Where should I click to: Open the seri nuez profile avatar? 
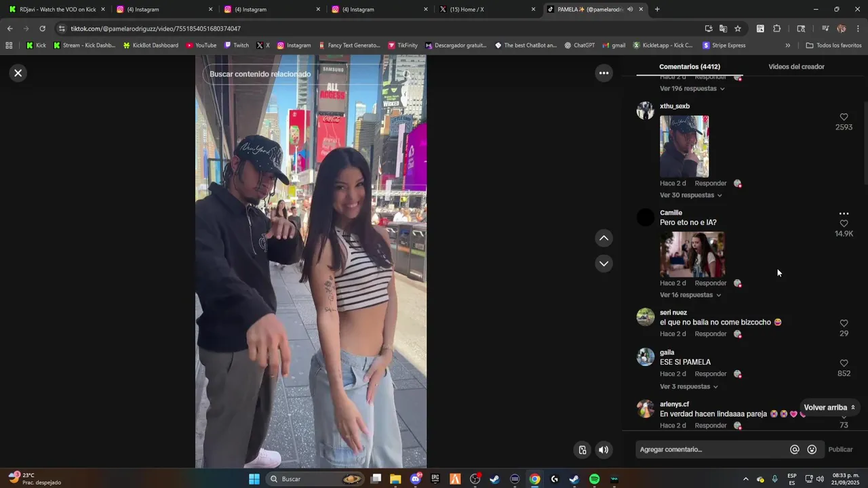tap(646, 317)
